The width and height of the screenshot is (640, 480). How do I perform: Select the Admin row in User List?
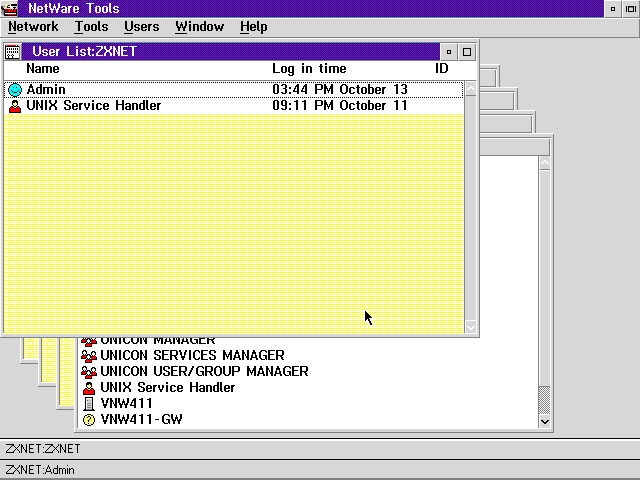point(234,90)
